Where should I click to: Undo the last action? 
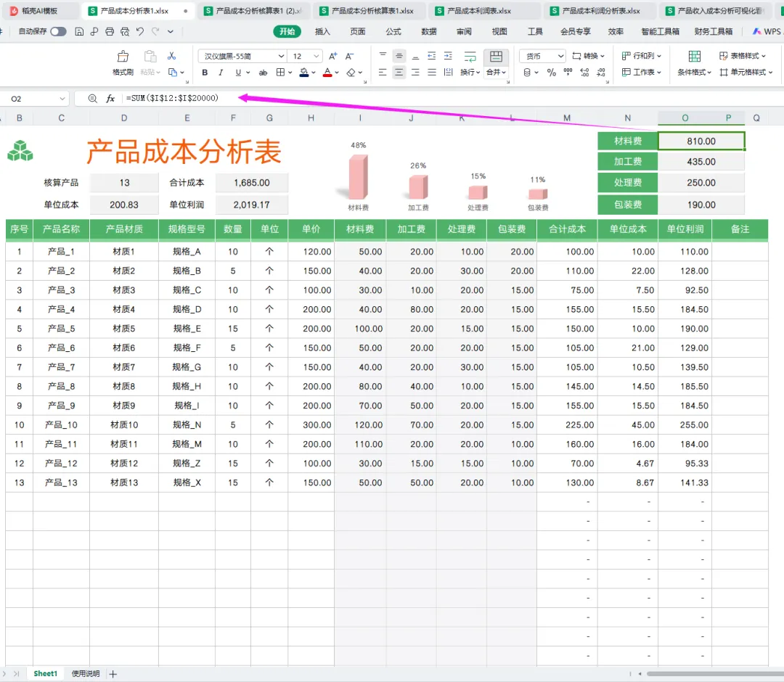click(x=140, y=31)
